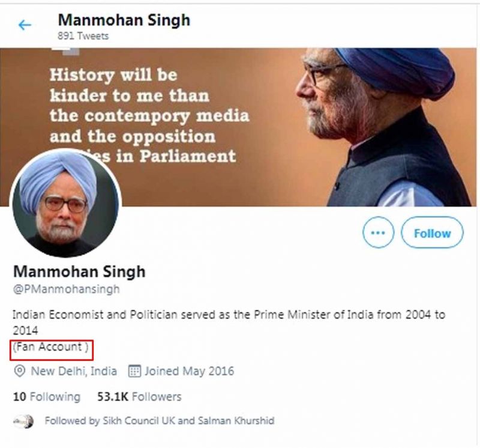This screenshot has width=480, height=448.
Task: Click the @PManmohansingh handle
Action: click(66, 289)
